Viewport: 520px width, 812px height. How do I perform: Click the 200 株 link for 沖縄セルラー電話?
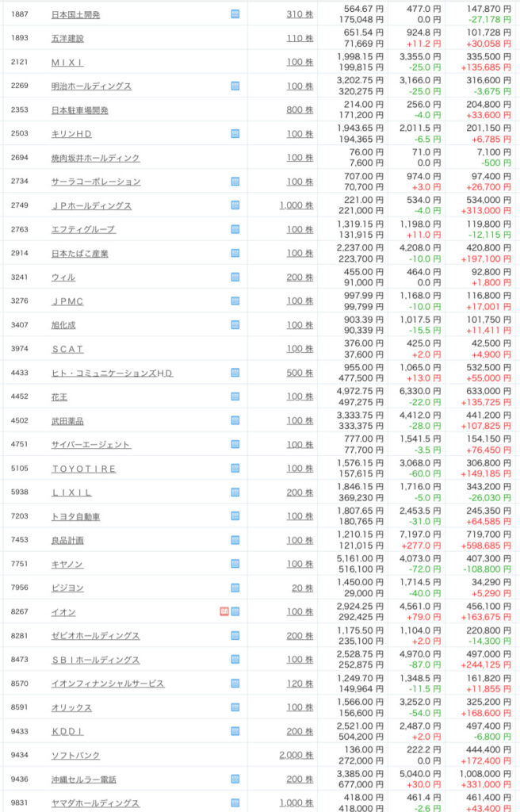coord(300,779)
